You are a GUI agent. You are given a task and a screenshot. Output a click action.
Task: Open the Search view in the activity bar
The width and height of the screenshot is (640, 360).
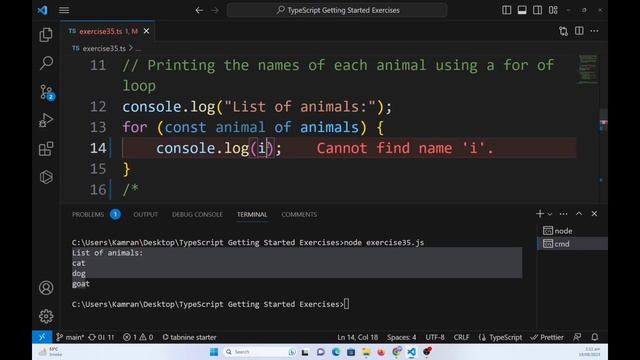tap(46, 63)
